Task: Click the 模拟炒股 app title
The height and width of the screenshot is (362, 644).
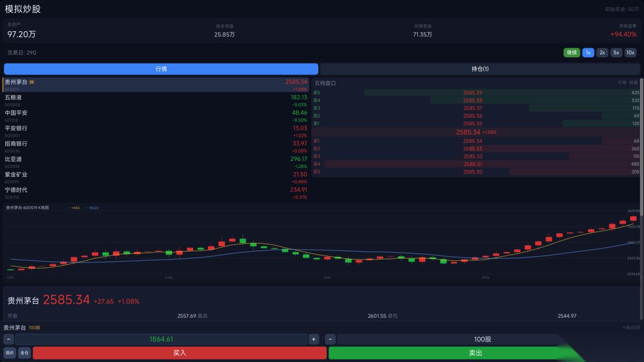Action: [23, 9]
